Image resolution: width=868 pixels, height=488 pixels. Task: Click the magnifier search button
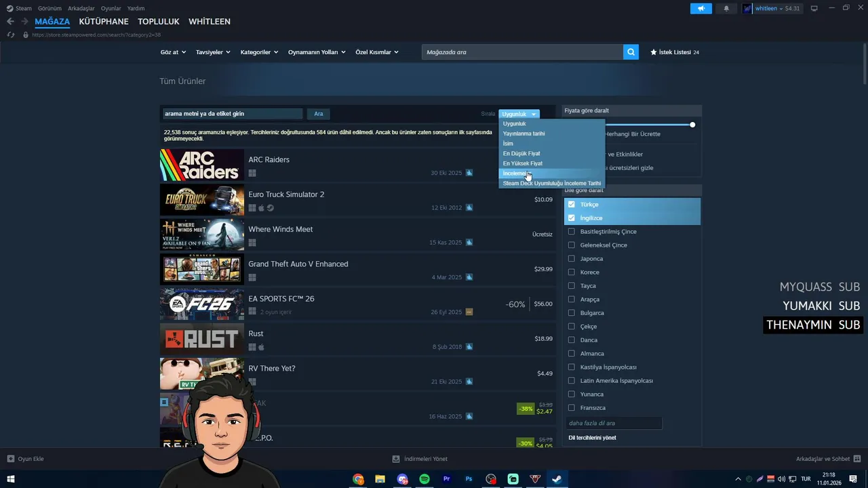coord(631,52)
